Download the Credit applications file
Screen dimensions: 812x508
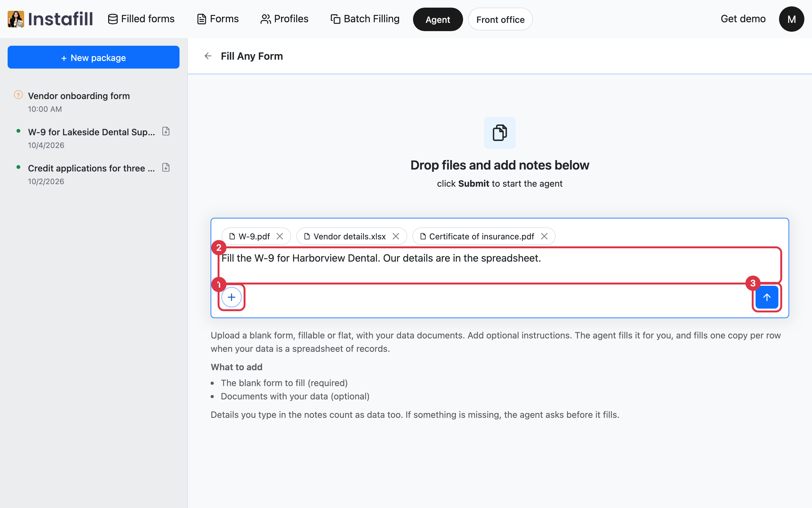tap(166, 167)
